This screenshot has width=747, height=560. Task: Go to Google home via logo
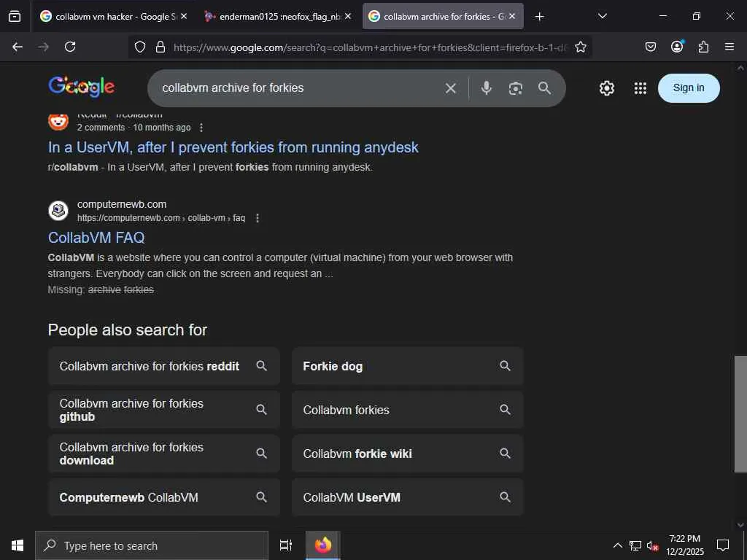click(x=82, y=87)
